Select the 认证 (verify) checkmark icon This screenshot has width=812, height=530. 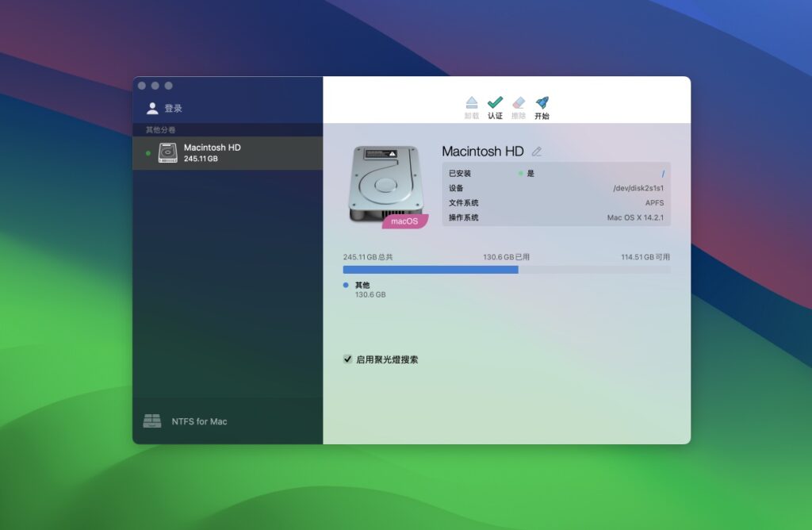coord(494,102)
